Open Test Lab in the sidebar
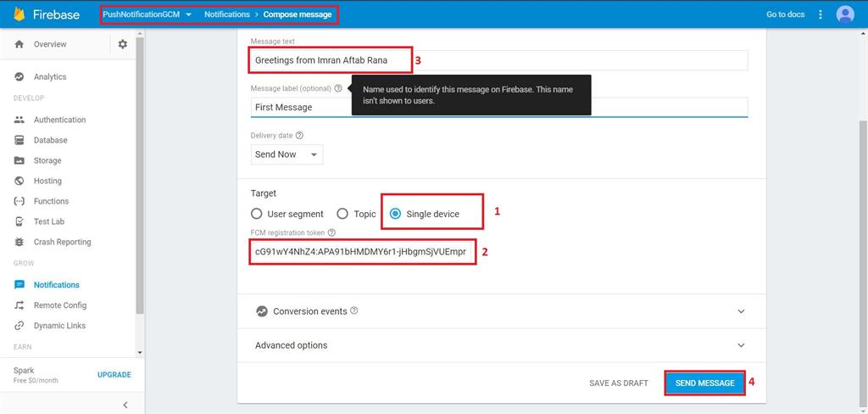The height and width of the screenshot is (414, 868). (49, 221)
